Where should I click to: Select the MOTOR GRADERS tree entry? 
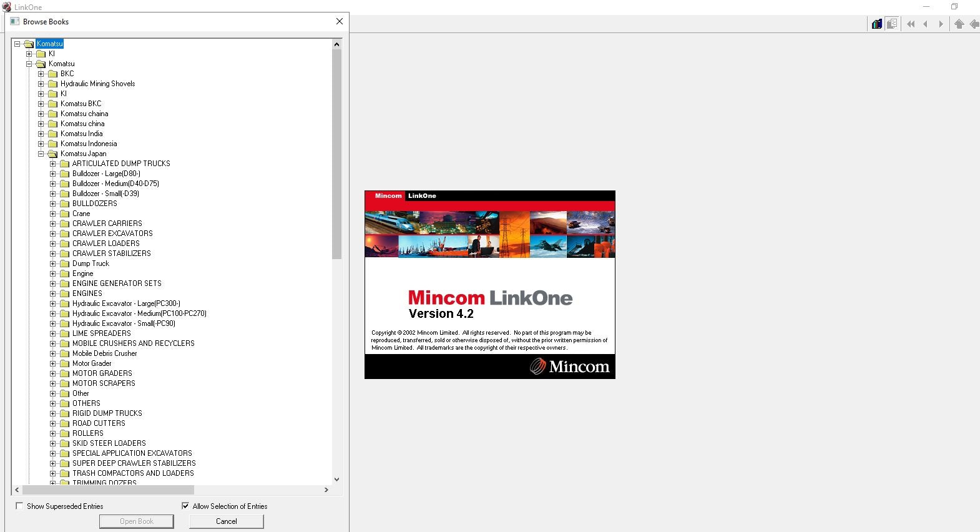102,373
